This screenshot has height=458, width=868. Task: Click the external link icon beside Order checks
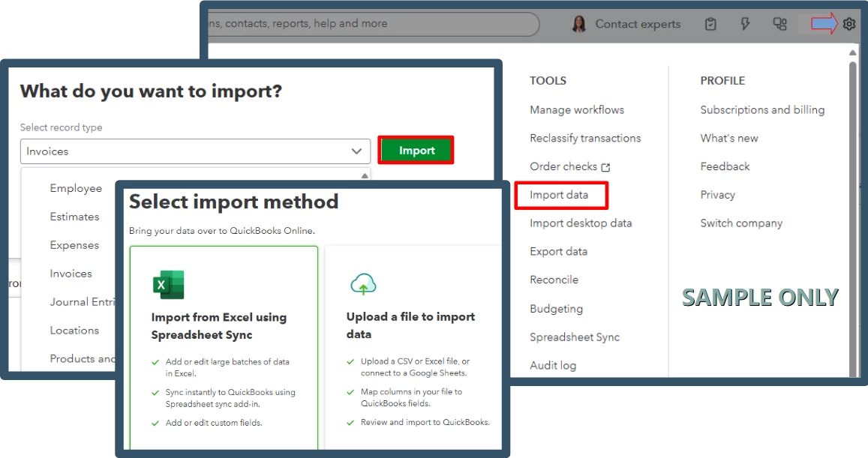point(605,167)
